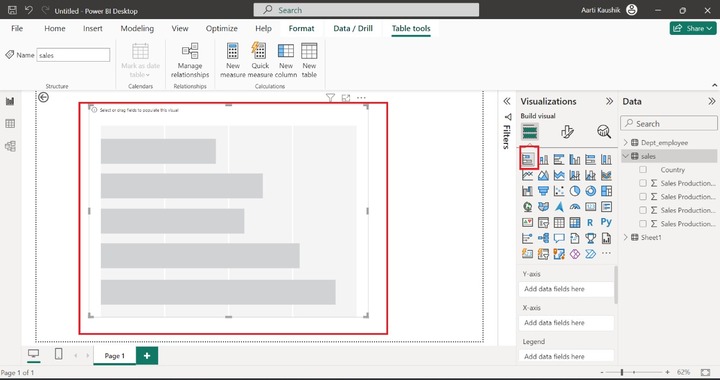Open the Optimize ribbon tab
The image size is (720, 380).
click(221, 28)
